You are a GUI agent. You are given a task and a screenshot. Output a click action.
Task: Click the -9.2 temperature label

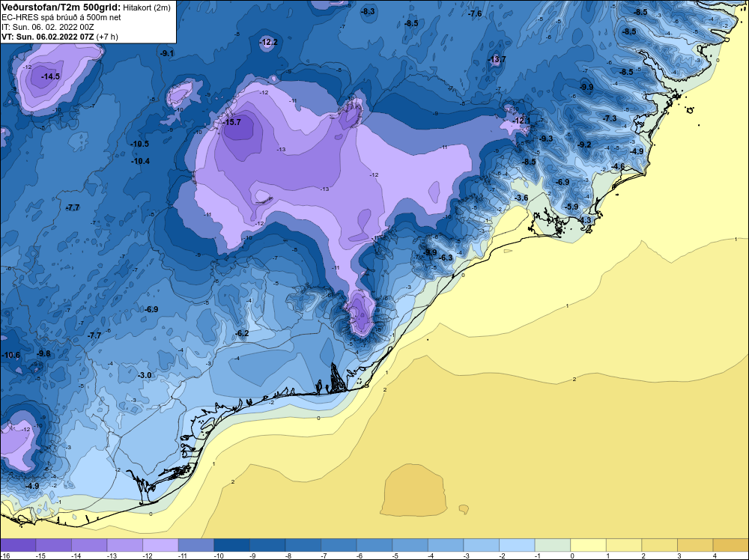[584, 144]
